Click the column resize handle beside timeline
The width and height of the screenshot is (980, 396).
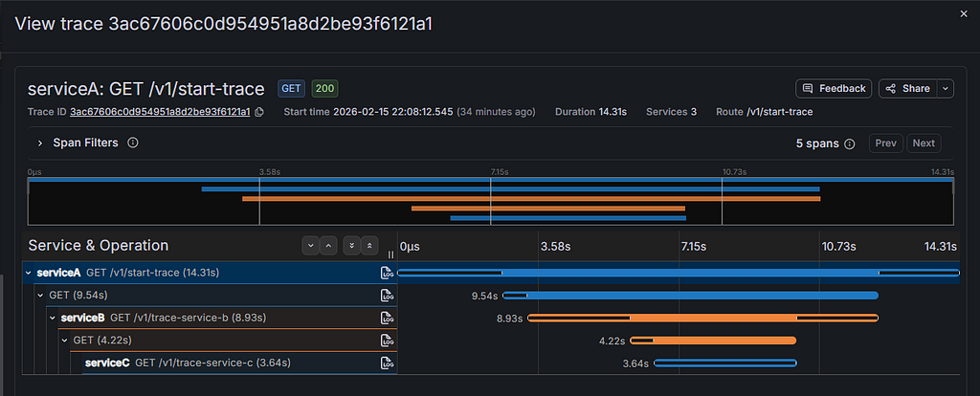pyautogui.click(x=391, y=254)
